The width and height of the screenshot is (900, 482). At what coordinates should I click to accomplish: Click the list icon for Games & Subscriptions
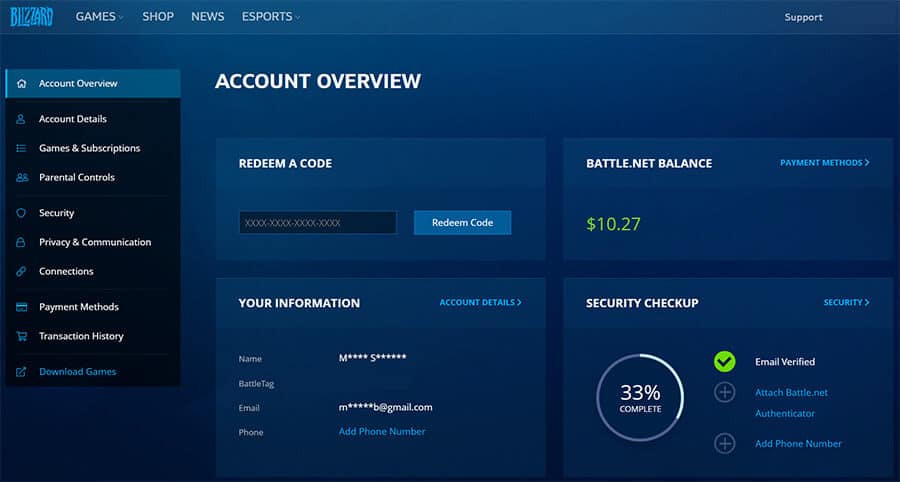click(x=21, y=148)
